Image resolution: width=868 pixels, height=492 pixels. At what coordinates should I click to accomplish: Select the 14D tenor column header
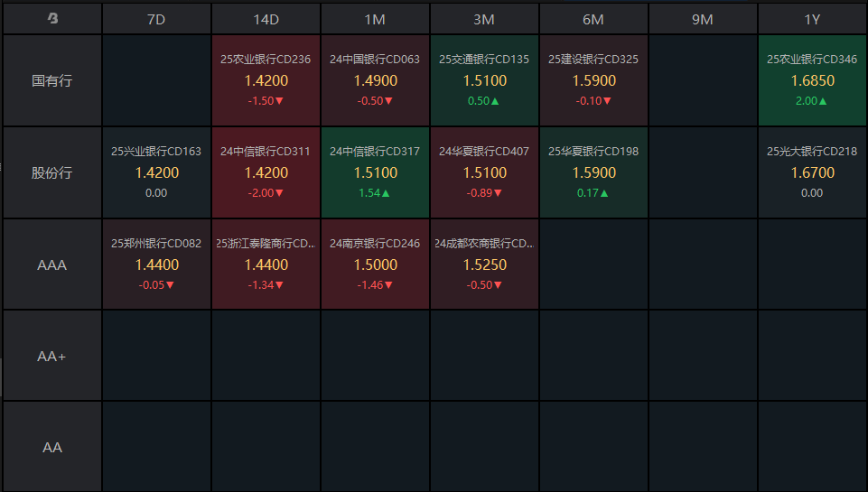[x=266, y=18]
